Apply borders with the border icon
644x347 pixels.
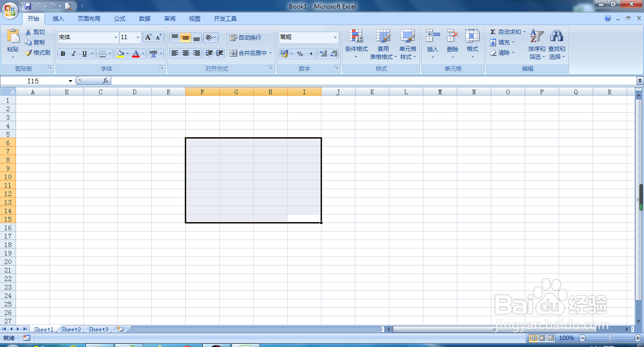pyautogui.click(x=103, y=54)
